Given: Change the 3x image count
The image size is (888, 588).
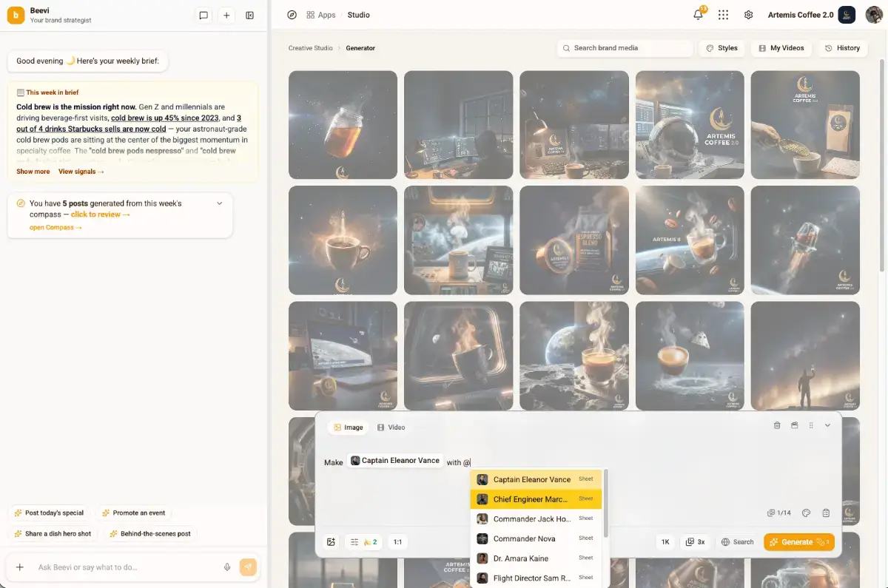Looking at the screenshot, I should pos(696,542).
